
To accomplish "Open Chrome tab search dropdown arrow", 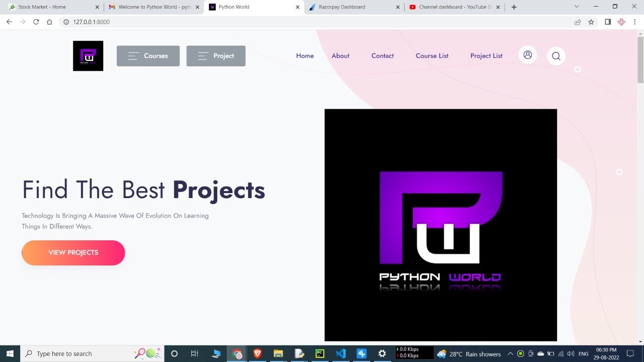I will click(x=577, y=7).
